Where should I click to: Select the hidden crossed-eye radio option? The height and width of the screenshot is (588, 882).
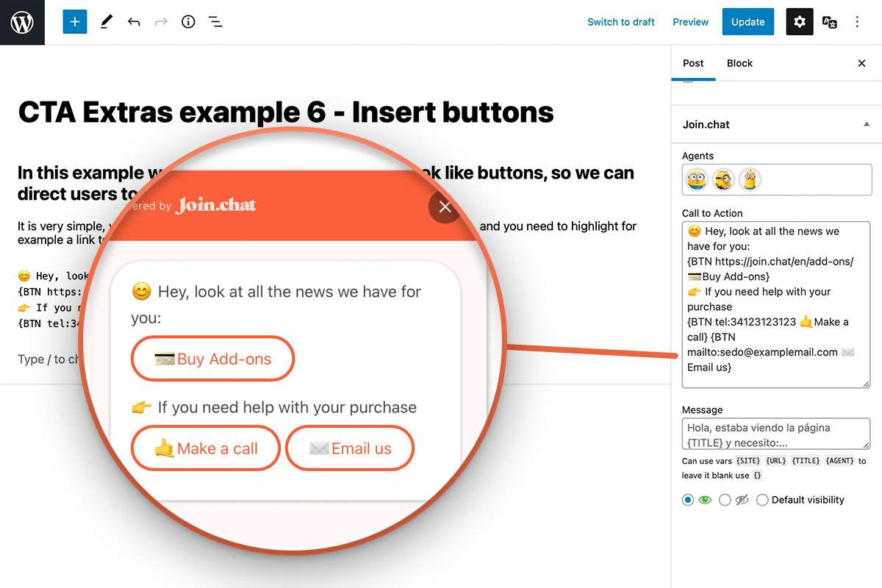(x=725, y=500)
